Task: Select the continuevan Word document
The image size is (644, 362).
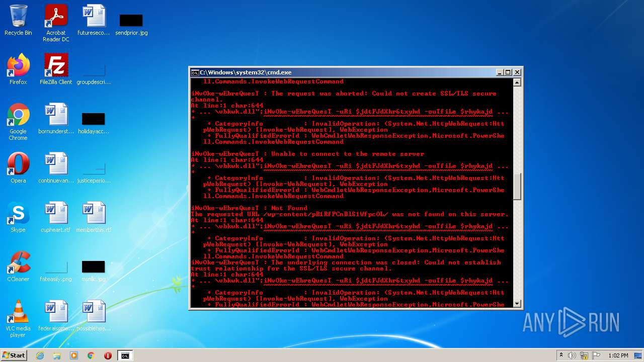Action: point(56,168)
